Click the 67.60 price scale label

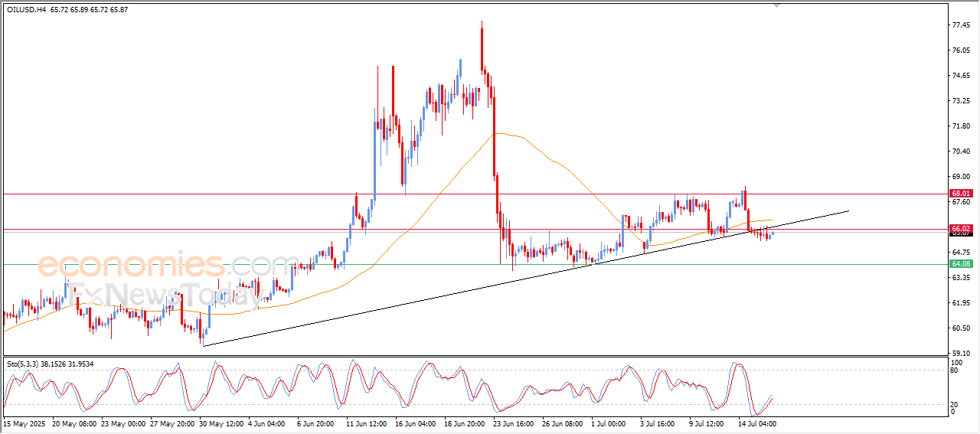tap(962, 203)
